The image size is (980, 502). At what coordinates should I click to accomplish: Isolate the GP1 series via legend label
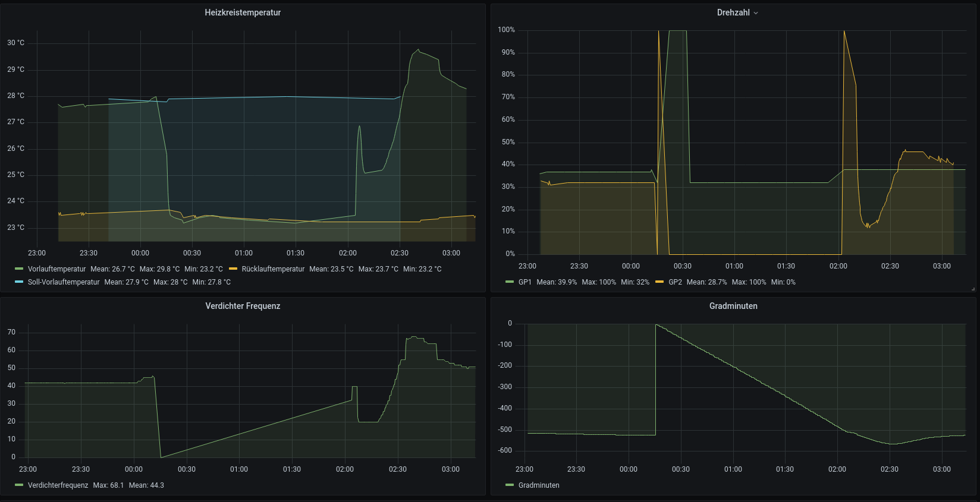[524, 282]
